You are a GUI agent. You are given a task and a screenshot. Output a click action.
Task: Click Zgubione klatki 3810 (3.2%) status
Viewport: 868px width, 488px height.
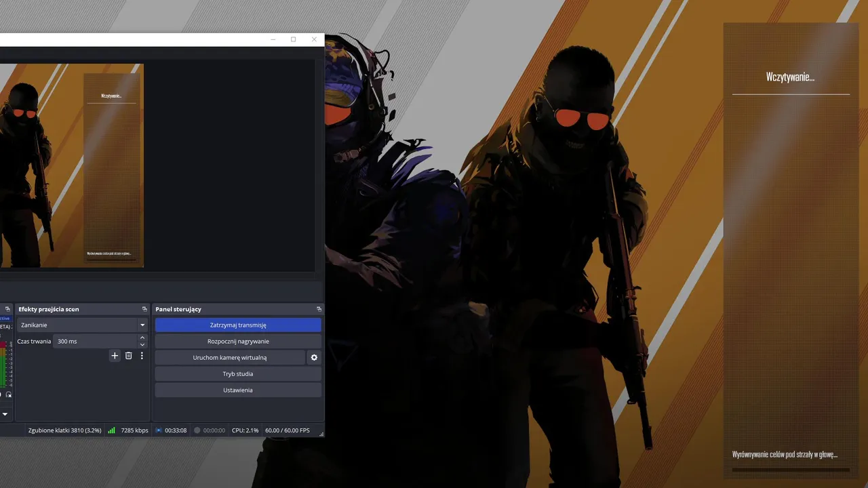65,430
